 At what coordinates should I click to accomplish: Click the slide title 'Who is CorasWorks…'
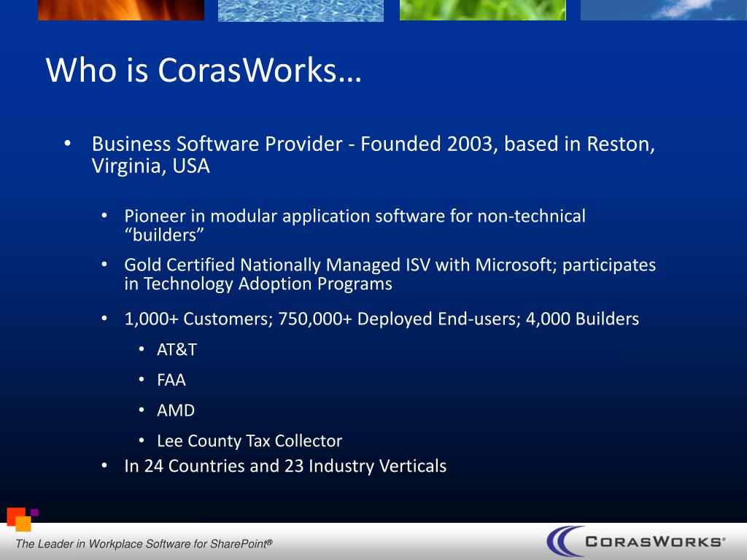coord(204,71)
